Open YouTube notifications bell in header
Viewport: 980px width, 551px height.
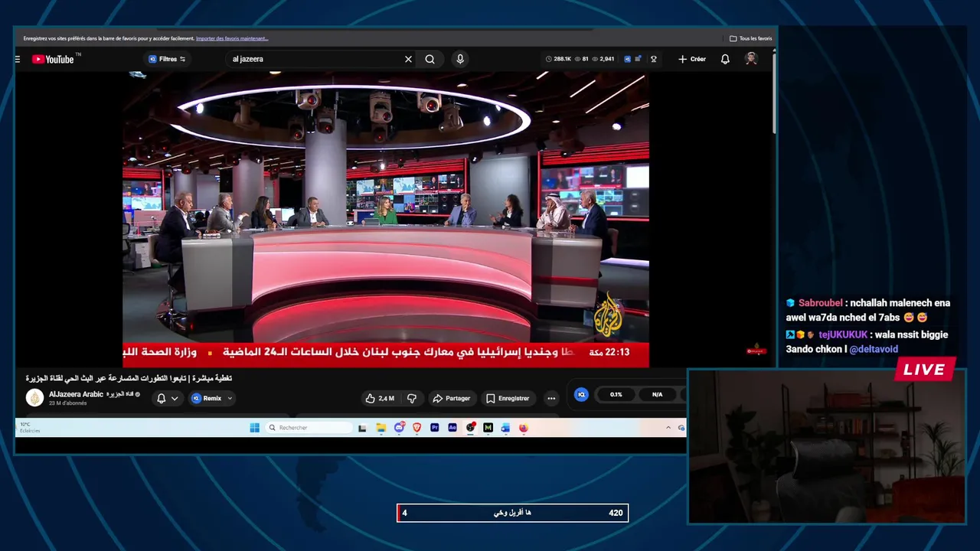[x=725, y=59]
